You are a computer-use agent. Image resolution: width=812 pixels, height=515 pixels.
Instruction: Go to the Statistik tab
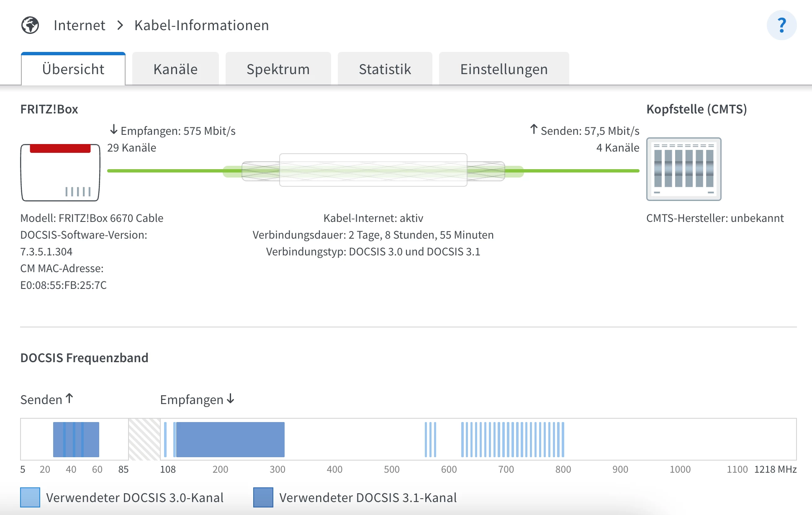point(385,69)
